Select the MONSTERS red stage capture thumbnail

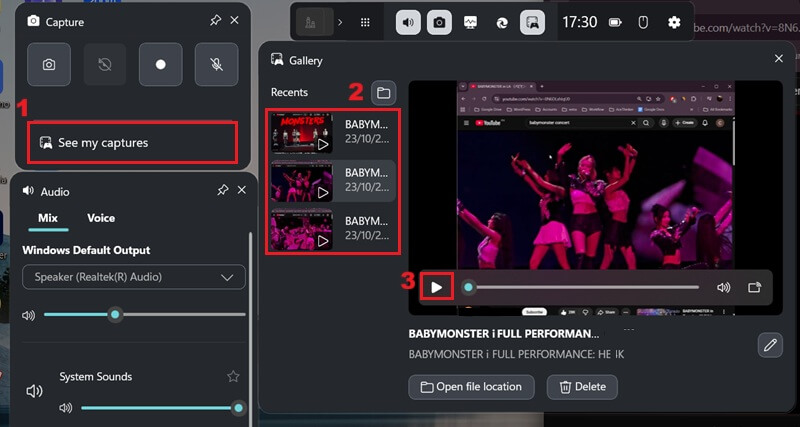(x=302, y=133)
